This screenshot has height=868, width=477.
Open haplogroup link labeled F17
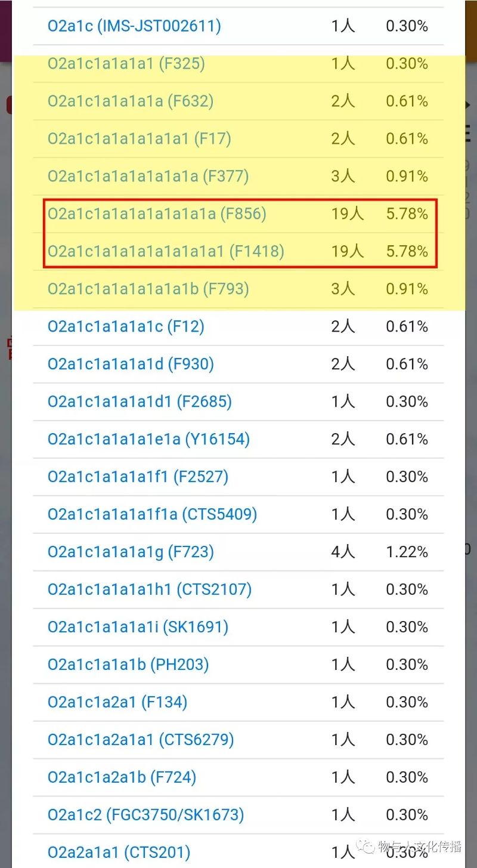pyautogui.click(x=140, y=139)
